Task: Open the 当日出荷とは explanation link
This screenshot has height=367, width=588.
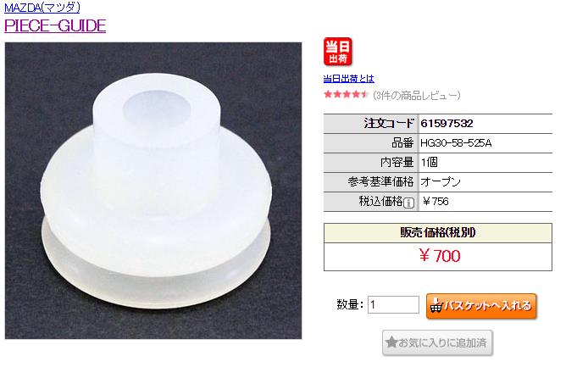Action: pyautogui.click(x=349, y=79)
